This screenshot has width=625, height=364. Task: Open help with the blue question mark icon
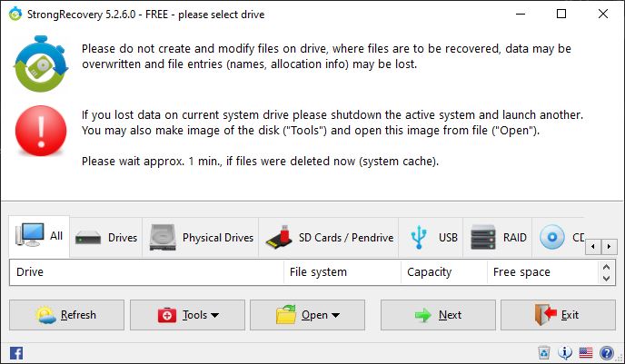tap(606, 353)
